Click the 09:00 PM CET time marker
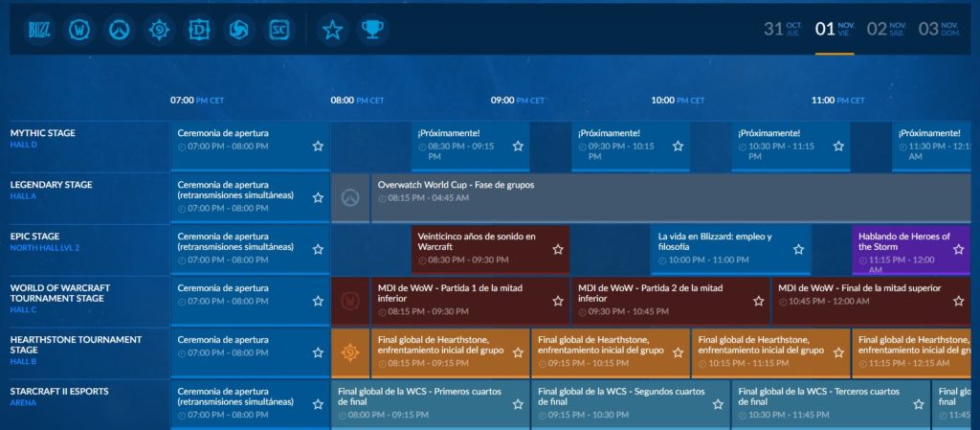The height and width of the screenshot is (430, 980). pyautogui.click(x=518, y=100)
